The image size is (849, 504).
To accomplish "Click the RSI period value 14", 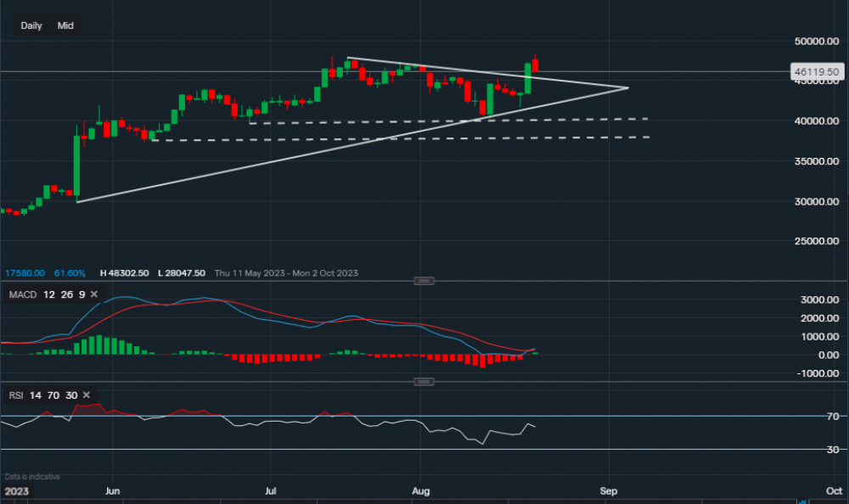I will 36,395.
